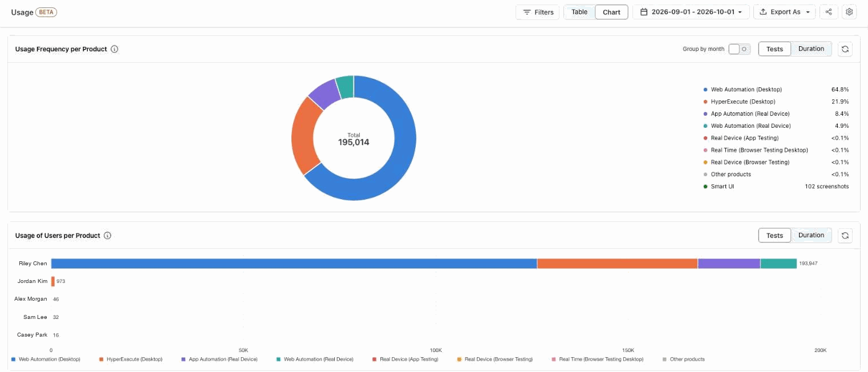This screenshot has height=372, width=868.
Task: Toggle Group by month switch
Action: point(739,49)
